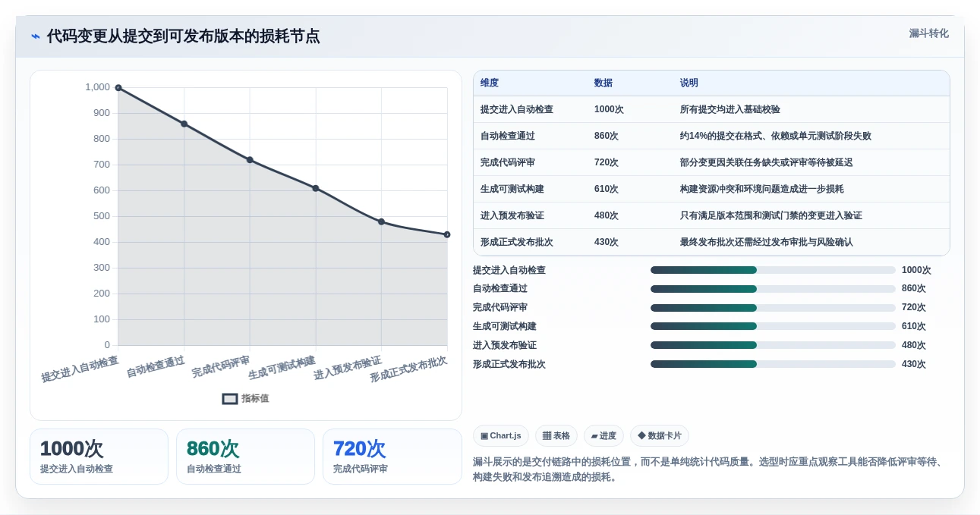This screenshot has width=980, height=515.
Task: Click the progress list label 进入预发布验证
Action: (x=505, y=345)
